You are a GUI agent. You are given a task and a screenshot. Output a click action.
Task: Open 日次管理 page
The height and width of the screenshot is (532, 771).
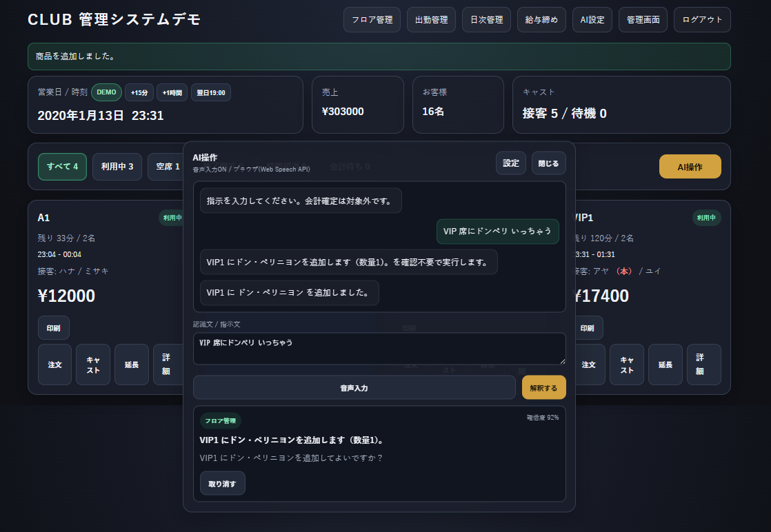pos(486,20)
